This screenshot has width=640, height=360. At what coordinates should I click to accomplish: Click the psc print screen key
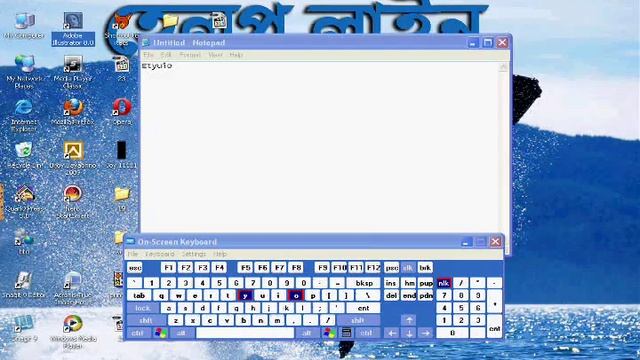(x=391, y=268)
